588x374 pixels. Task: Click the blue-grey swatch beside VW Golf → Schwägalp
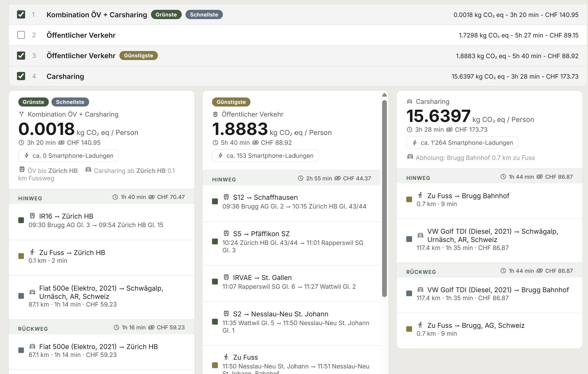[409, 239]
